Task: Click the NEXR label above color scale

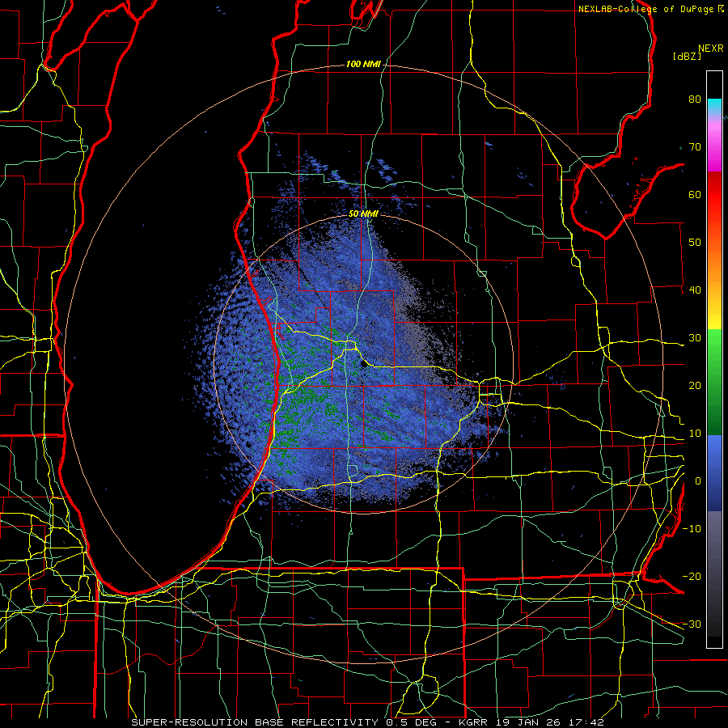Action: click(x=711, y=49)
